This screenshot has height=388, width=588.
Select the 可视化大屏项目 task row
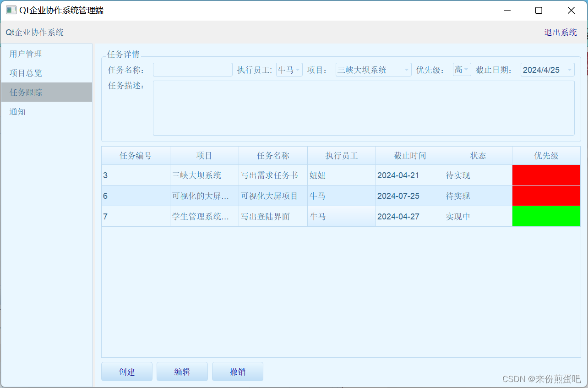click(272, 196)
